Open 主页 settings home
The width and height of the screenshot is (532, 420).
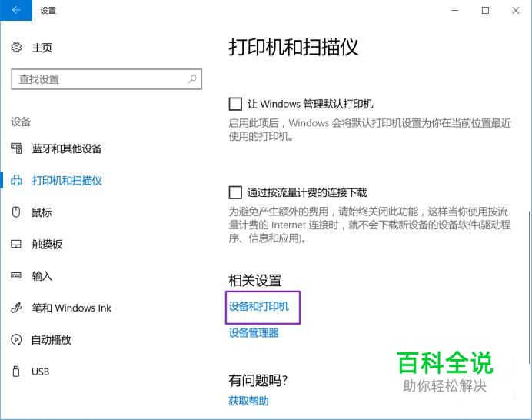(42, 48)
